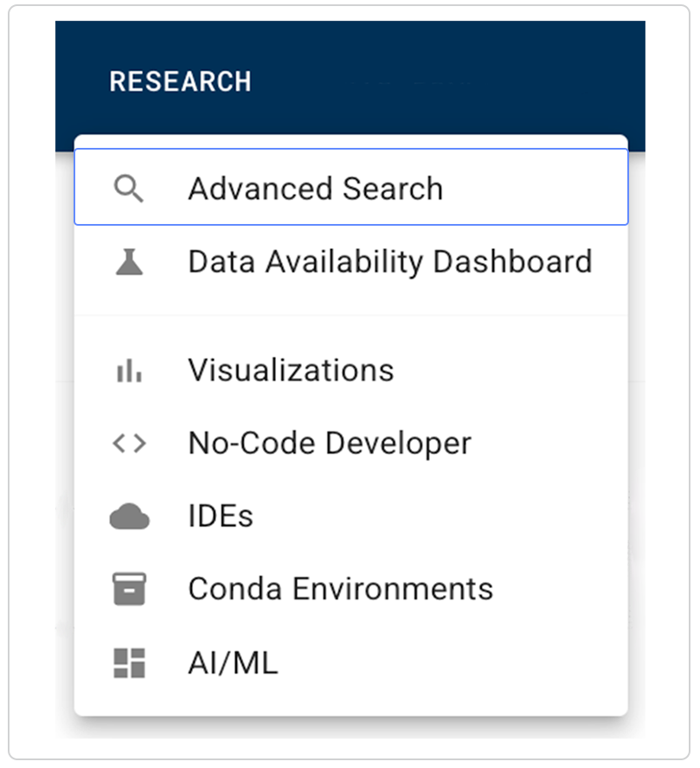The height and width of the screenshot is (768, 700).
Task: Click the cloud icon beside IDEs
Action: pos(129,517)
